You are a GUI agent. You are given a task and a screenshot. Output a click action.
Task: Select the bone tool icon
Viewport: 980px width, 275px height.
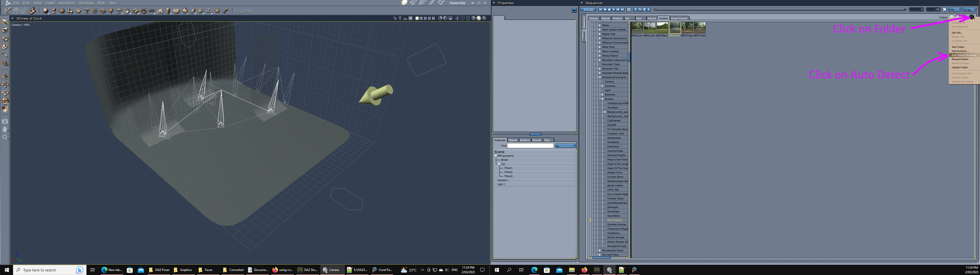(x=226, y=11)
